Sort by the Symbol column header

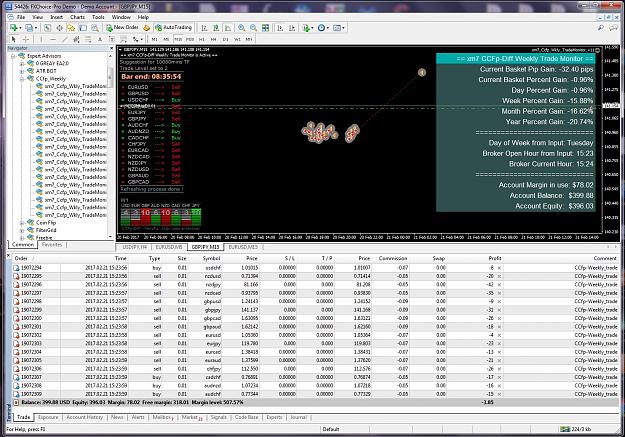[211, 258]
